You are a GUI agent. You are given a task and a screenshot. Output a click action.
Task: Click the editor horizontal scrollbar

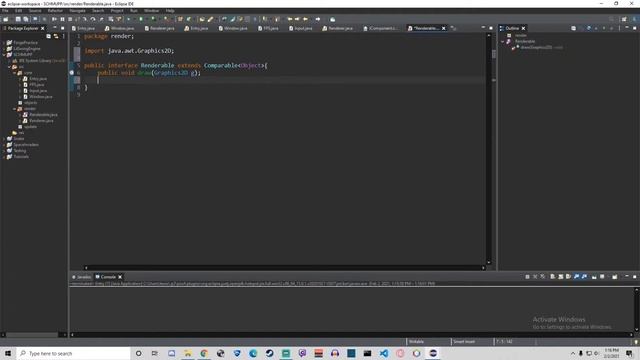click(x=284, y=268)
